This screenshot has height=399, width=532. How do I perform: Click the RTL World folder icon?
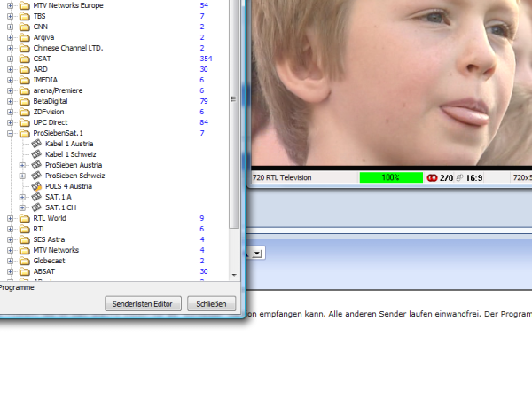[x=25, y=218]
